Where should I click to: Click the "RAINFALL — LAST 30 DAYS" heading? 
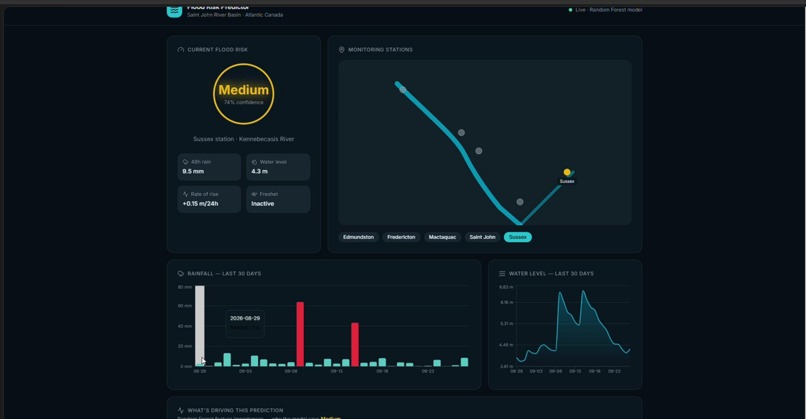tap(224, 274)
